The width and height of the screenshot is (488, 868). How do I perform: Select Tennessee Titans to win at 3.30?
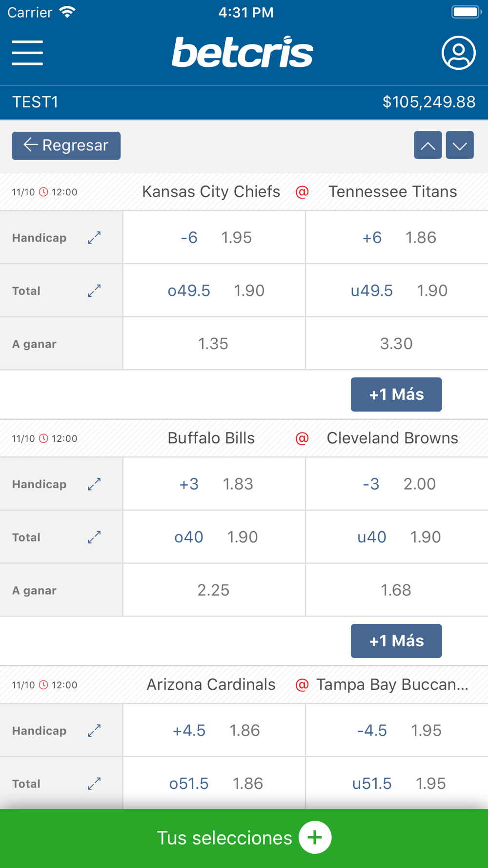[397, 344]
